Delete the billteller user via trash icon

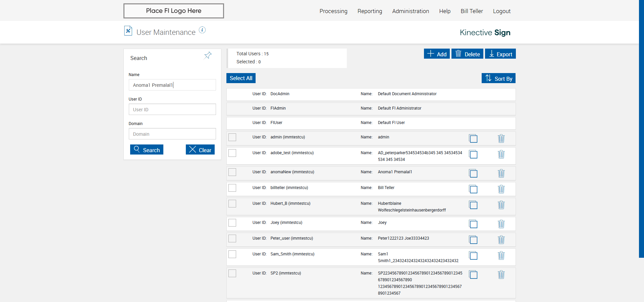click(x=501, y=189)
